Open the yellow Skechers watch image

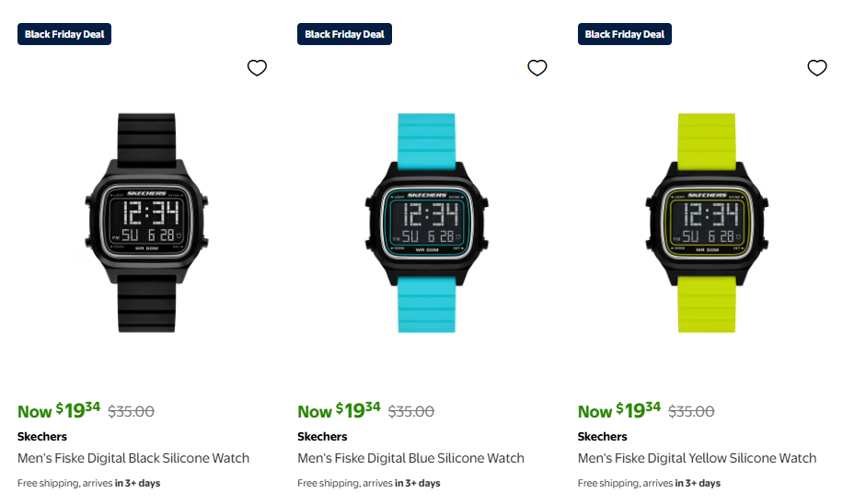(707, 223)
